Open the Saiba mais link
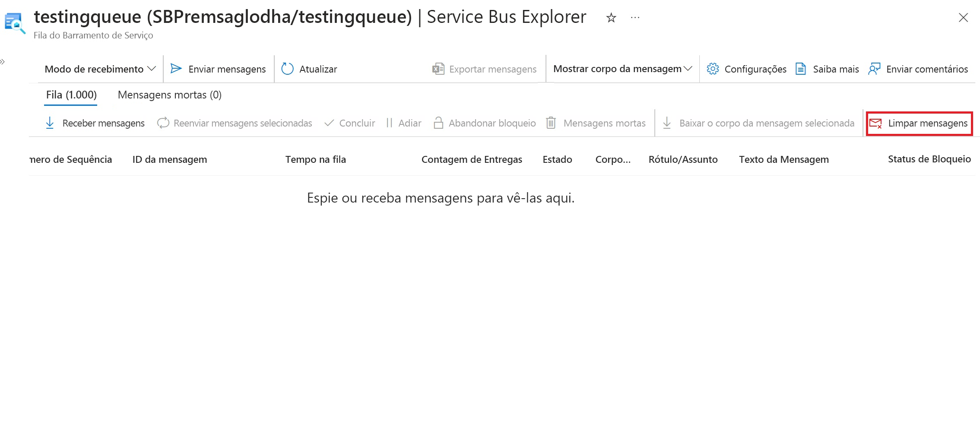Screen dimensions: 980x431 point(827,69)
